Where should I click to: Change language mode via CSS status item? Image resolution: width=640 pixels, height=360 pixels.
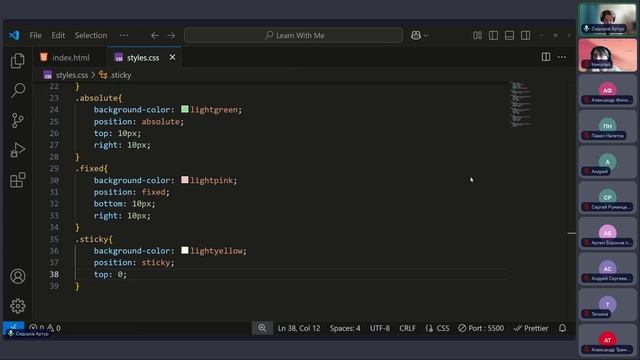437,328
